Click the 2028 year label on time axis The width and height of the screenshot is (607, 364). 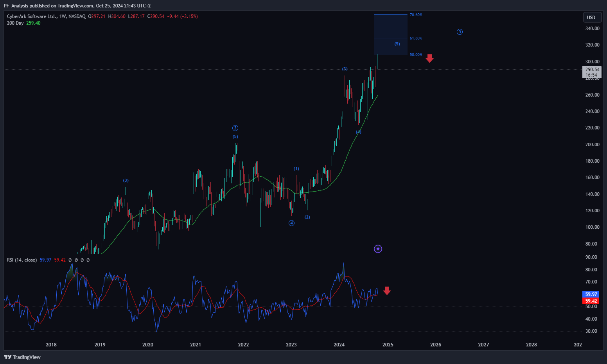[532, 344]
